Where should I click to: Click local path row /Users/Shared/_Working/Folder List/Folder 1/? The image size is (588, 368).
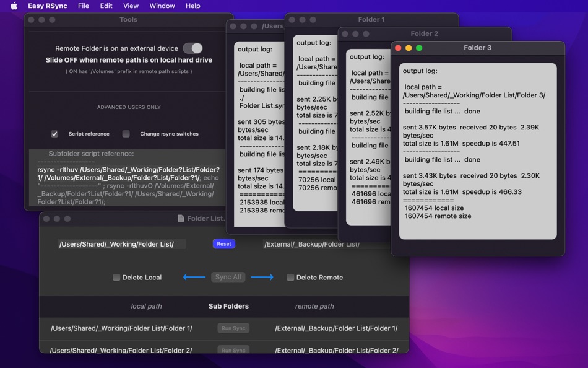(121, 328)
